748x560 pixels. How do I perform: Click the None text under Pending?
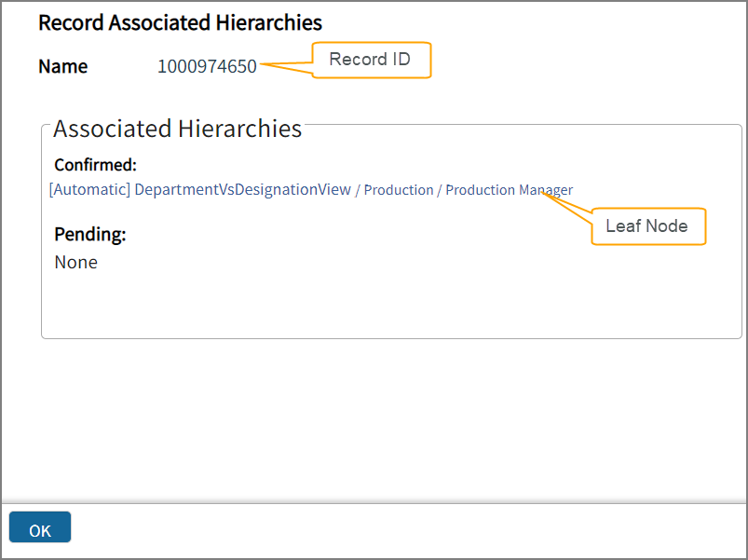click(75, 262)
